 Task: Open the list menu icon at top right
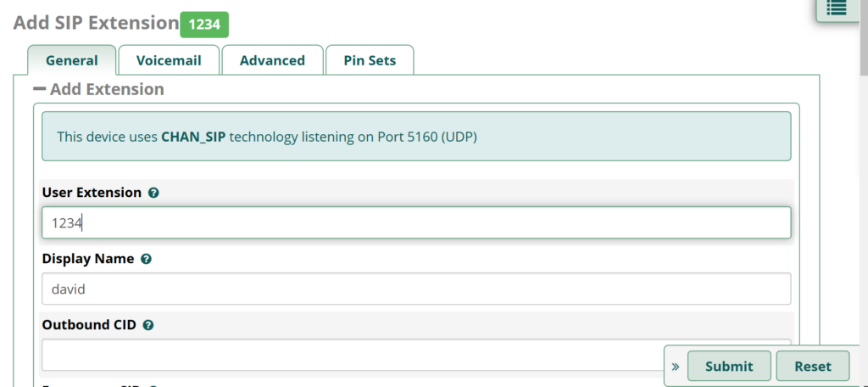pos(837,8)
